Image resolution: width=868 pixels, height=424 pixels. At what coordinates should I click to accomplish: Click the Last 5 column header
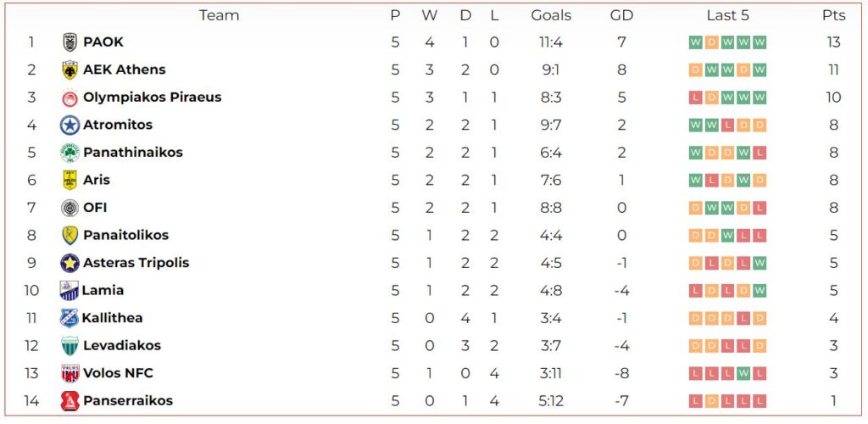(727, 15)
